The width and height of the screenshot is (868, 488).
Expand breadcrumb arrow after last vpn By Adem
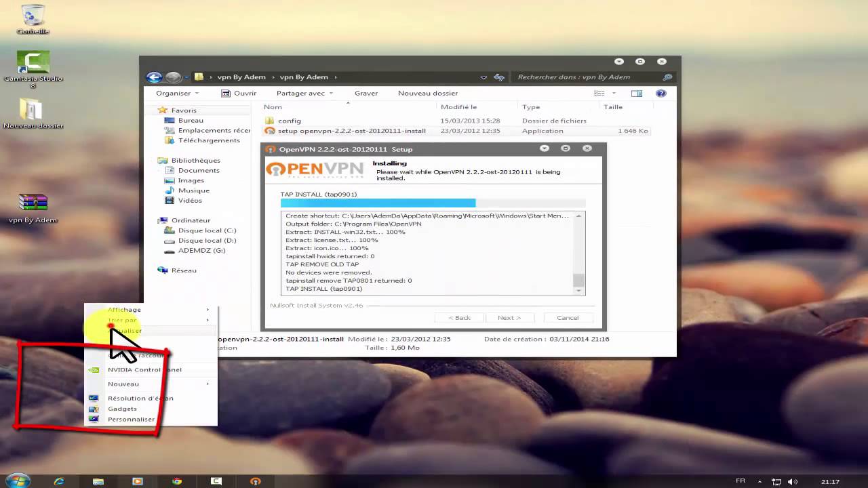[x=335, y=77]
